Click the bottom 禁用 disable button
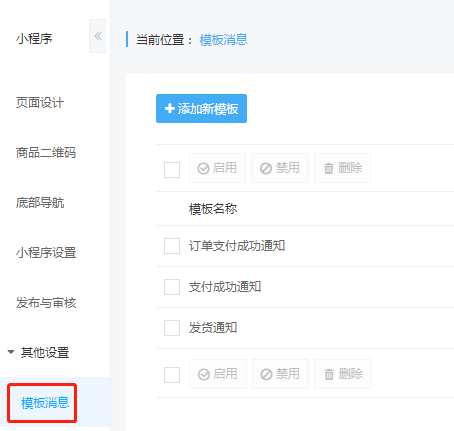Screen dimensions: 454x431 280,374
